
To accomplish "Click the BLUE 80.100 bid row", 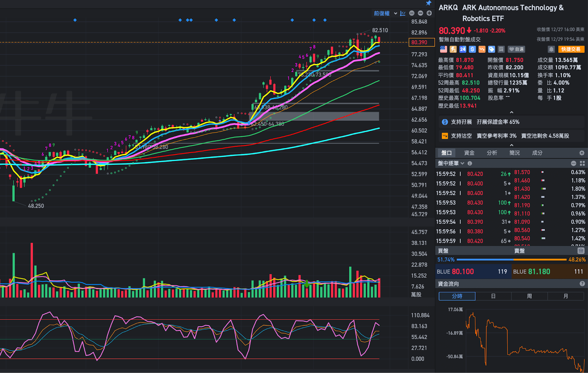I will point(473,272).
